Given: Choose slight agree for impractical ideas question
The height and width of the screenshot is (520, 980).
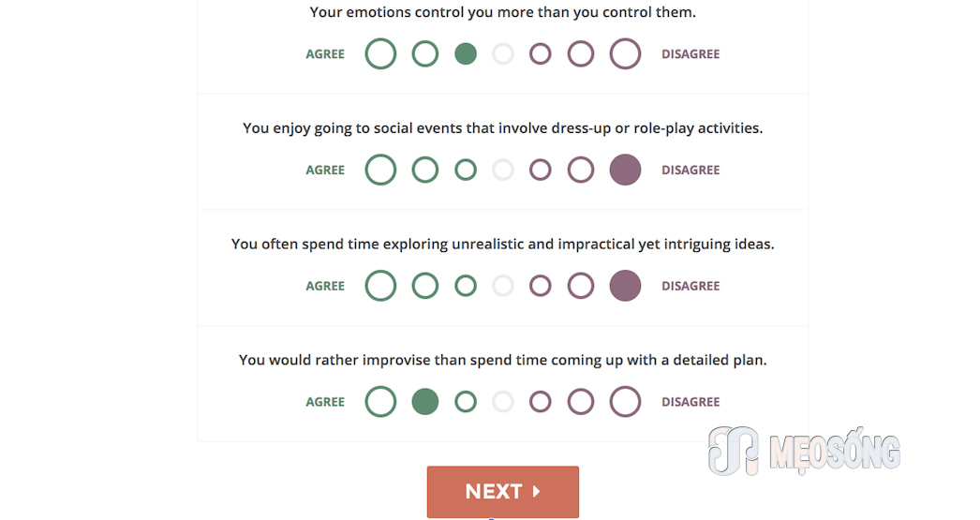Looking at the screenshot, I should [x=466, y=286].
